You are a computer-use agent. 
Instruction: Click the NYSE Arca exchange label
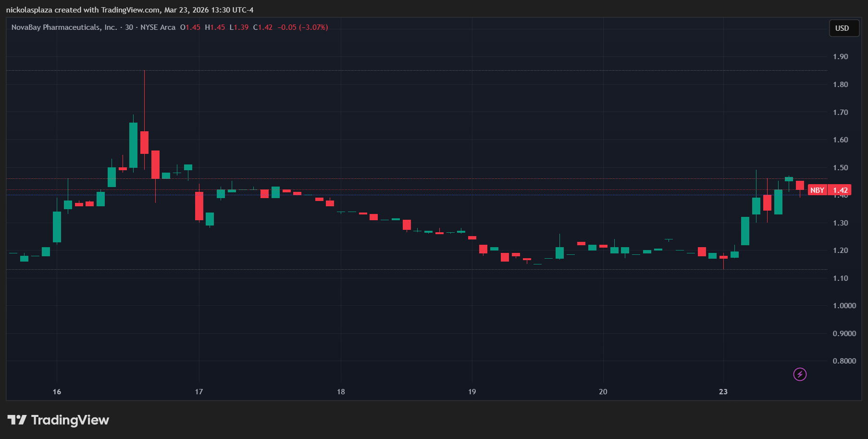click(158, 27)
